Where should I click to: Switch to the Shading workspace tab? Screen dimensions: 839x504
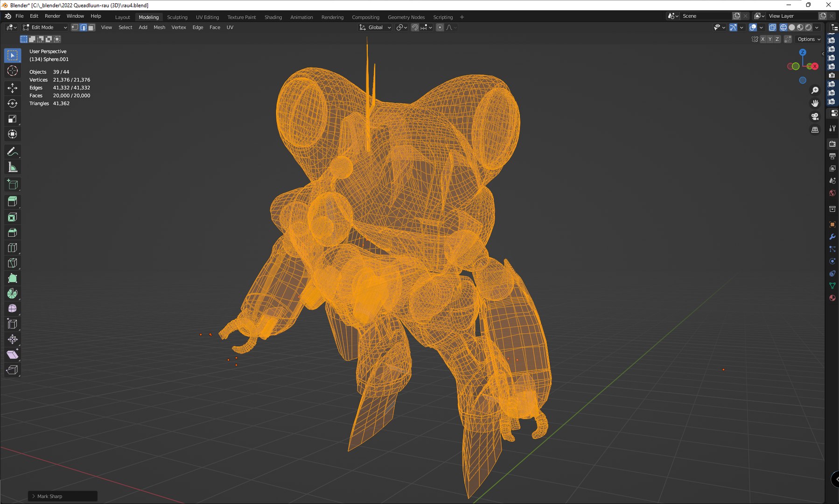tap(273, 17)
